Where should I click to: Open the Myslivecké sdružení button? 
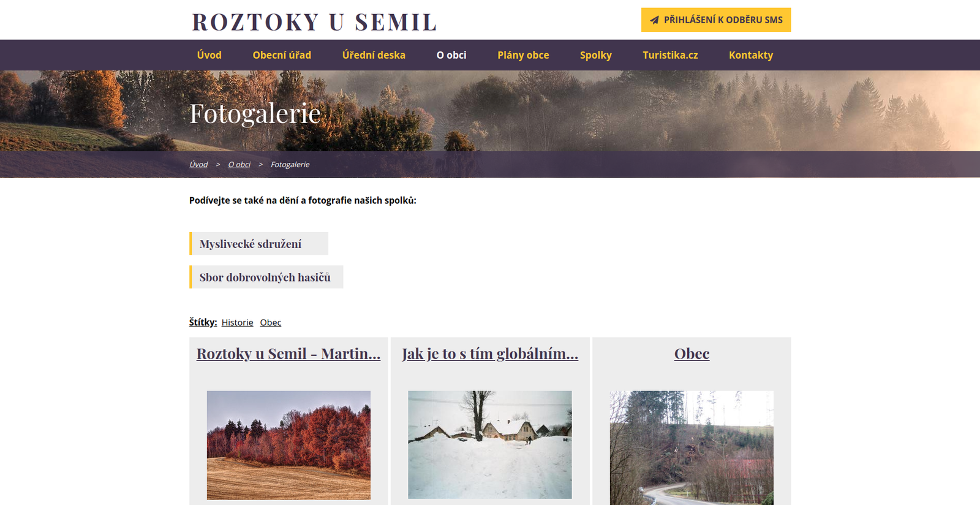click(x=258, y=244)
